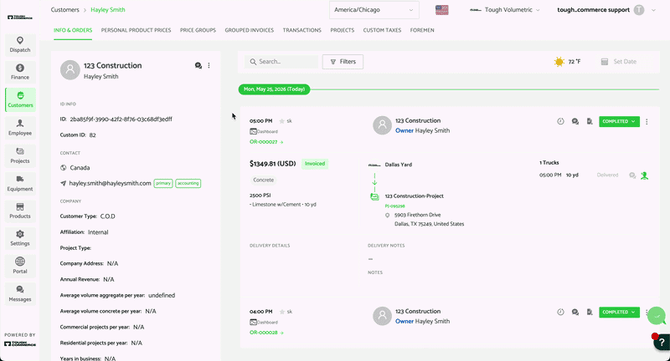Open the America/Chicago timezone dropdown

(374, 10)
